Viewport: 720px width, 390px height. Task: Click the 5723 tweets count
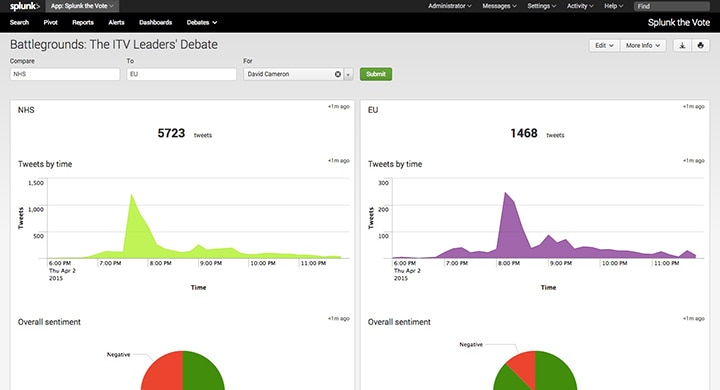pyautogui.click(x=184, y=133)
